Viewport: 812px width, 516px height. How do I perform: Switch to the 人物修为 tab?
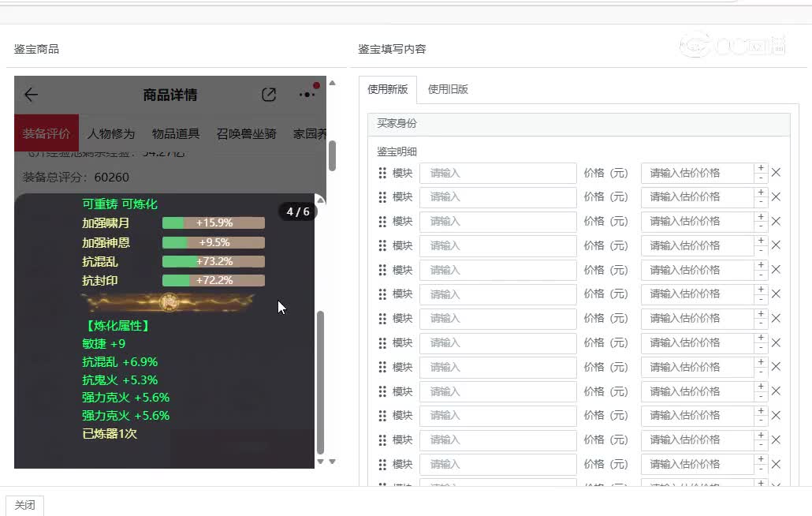click(111, 133)
